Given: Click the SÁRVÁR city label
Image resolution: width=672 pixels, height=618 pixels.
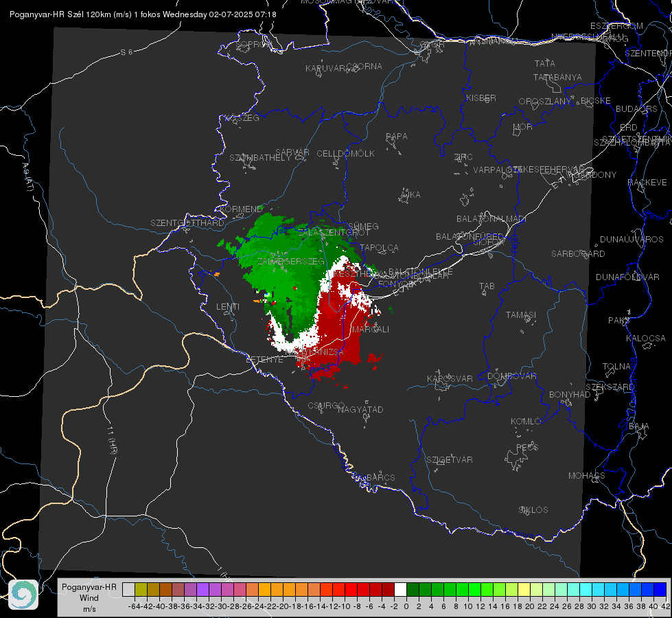Looking at the screenshot, I should coord(292,152).
